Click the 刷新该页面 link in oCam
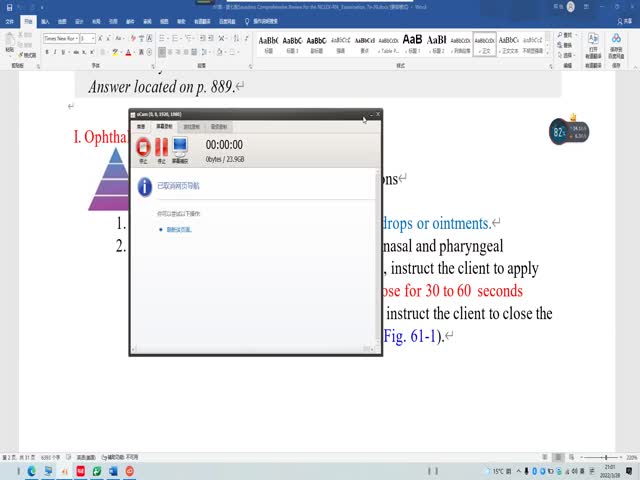Image resolution: width=640 pixels, height=480 pixels. pyautogui.click(x=180, y=230)
